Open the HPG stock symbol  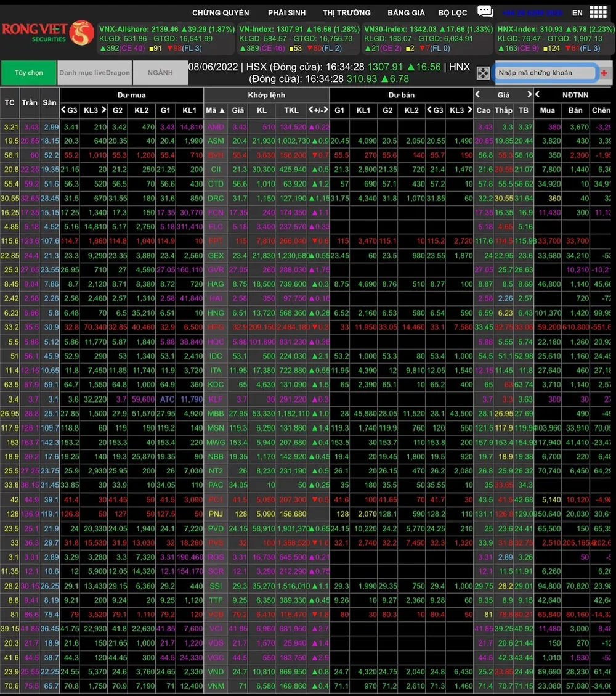tap(216, 327)
